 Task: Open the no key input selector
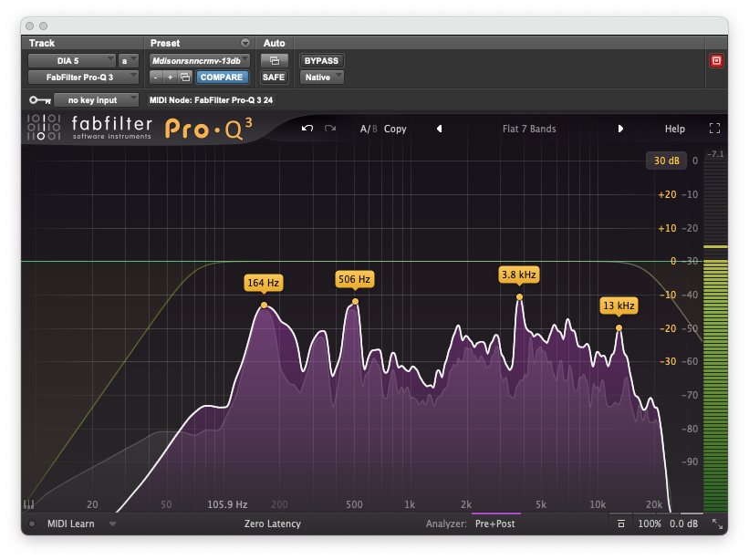(x=96, y=99)
